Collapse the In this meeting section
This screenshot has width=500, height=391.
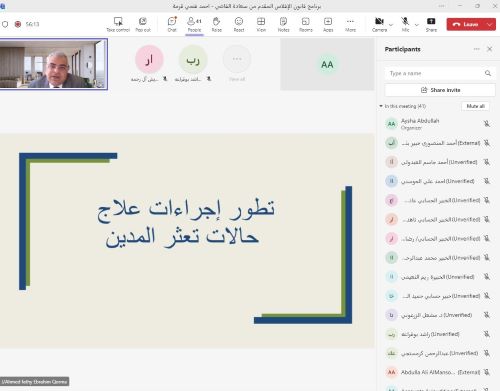pos(381,106)
